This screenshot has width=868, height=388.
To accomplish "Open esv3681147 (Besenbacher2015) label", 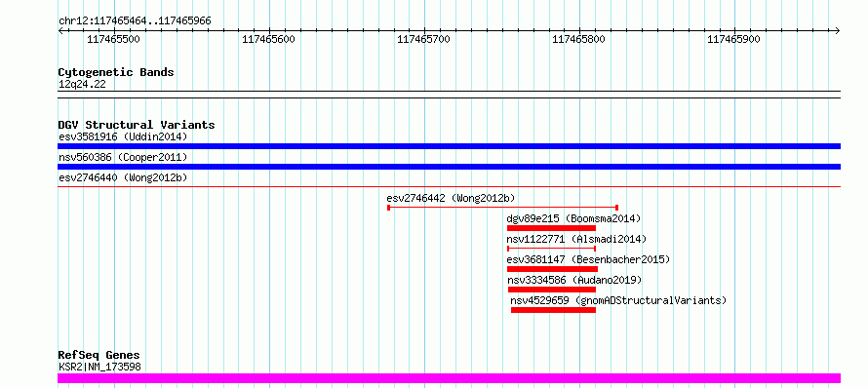I will coord(588,259).
